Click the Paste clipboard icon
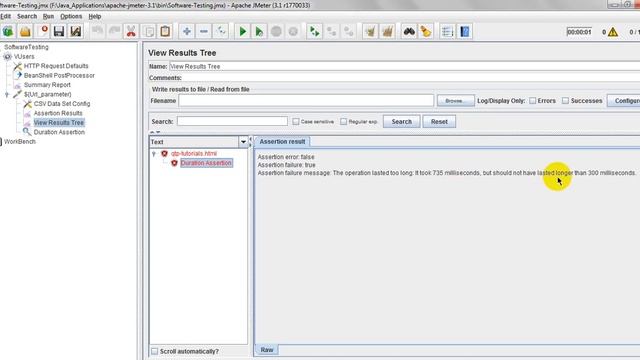 tap(165, 31)
